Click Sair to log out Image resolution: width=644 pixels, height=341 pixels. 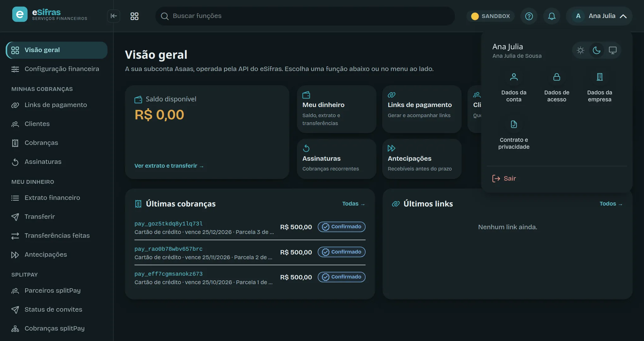[x=504, y=178]
